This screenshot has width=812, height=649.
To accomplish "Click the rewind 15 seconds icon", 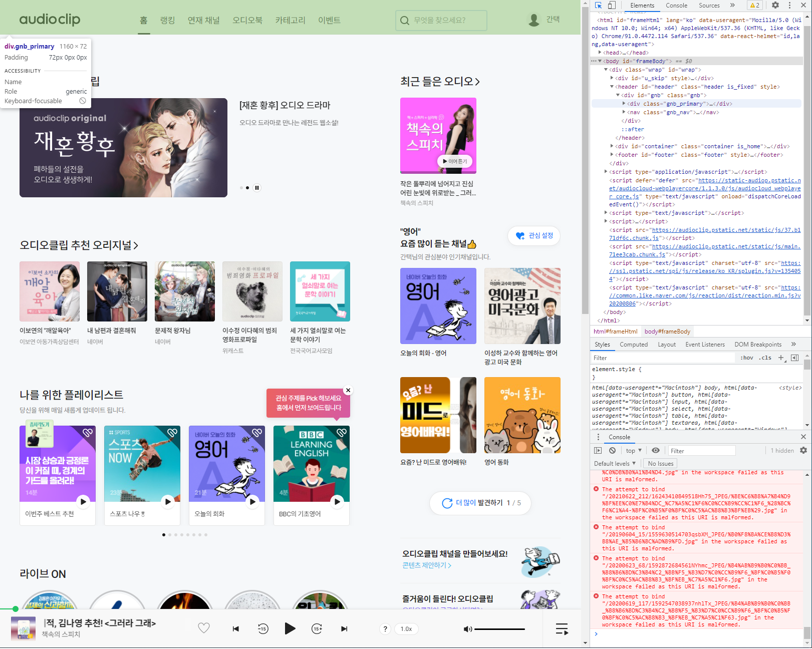I will (263, 628).
